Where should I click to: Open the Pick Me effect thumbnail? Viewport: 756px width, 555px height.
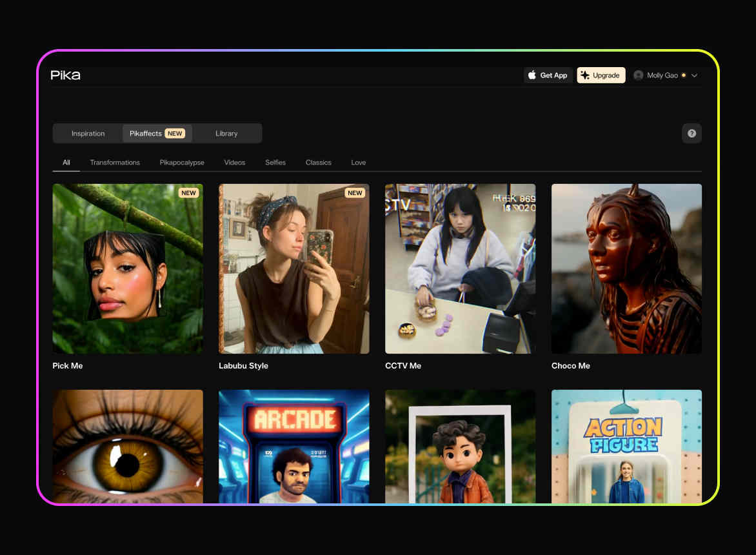(x=128, y=268)
